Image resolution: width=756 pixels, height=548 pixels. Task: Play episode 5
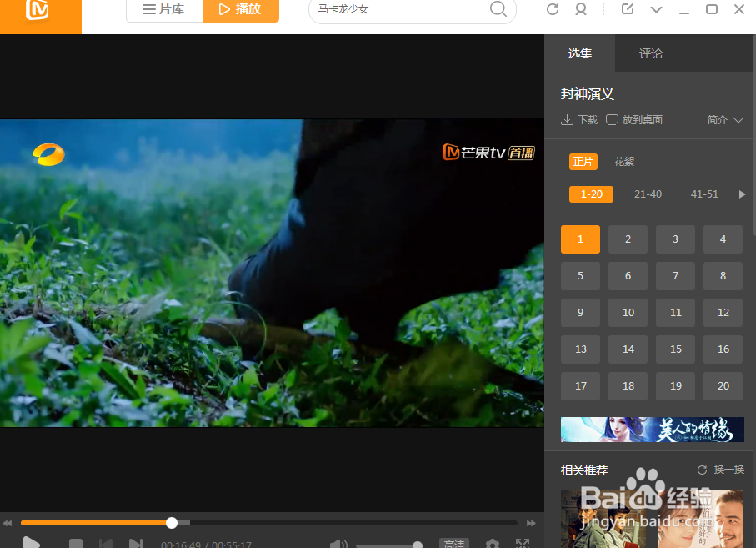coord(580,276)
